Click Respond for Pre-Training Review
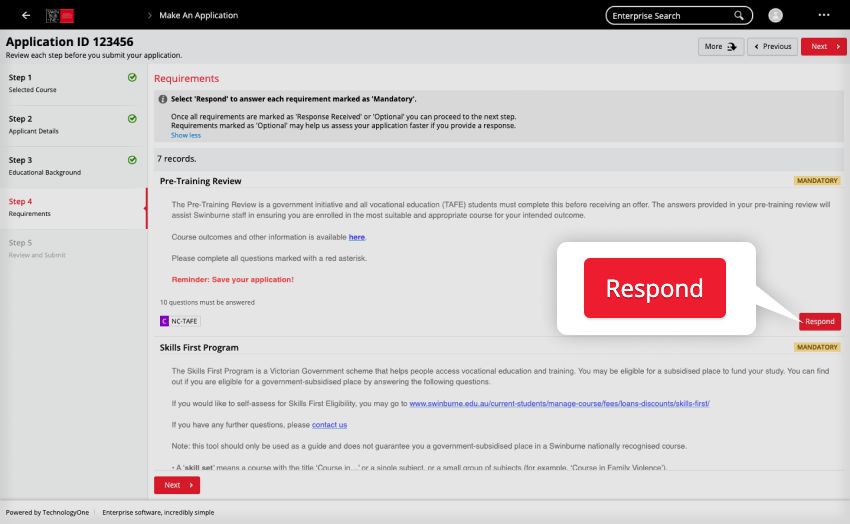The width and height of the screenshot is (850, 524). [819, 321]
